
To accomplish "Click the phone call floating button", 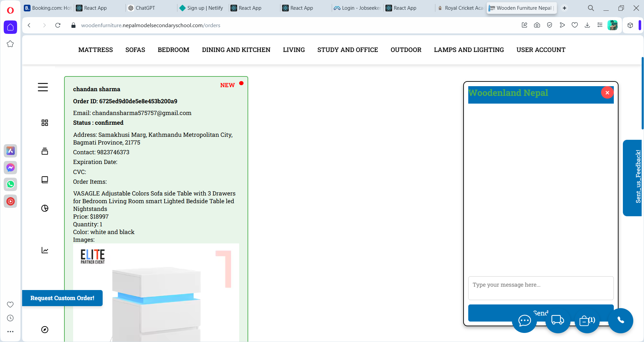I will 621,320.
